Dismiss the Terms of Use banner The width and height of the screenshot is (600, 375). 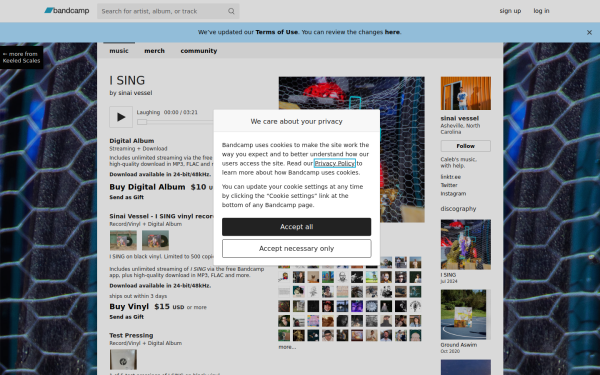click(589, 33)
